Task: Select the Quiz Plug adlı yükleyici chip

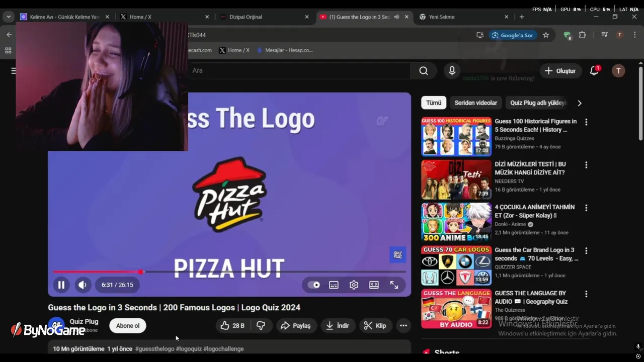Action: (x=538, y=103)
